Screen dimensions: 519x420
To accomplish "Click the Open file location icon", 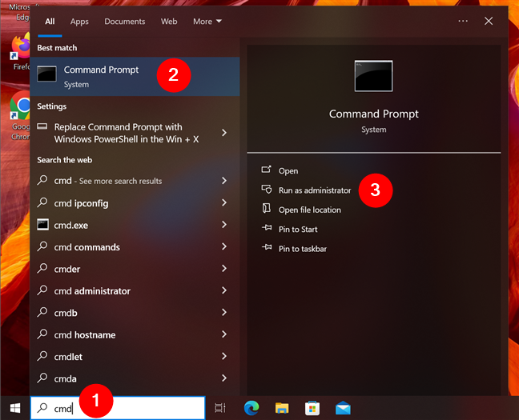I will pyautogui.click(x=267, y=208).
